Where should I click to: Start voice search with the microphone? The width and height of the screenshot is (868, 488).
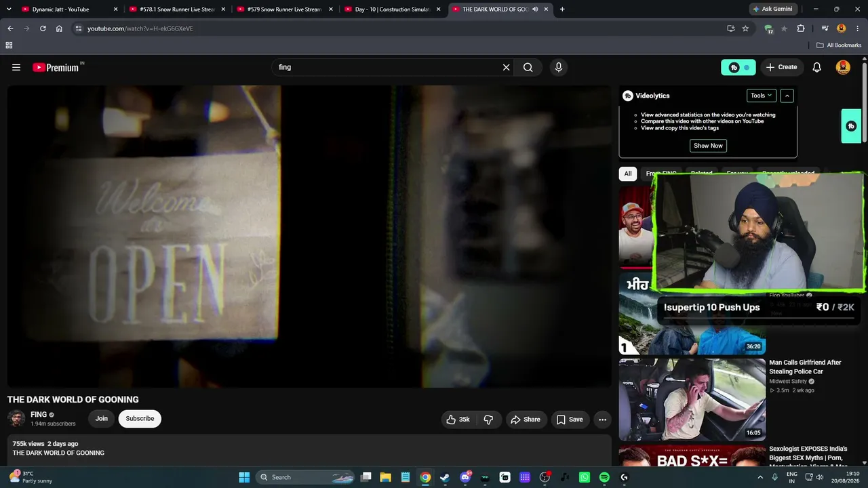(x=559, y=67)
